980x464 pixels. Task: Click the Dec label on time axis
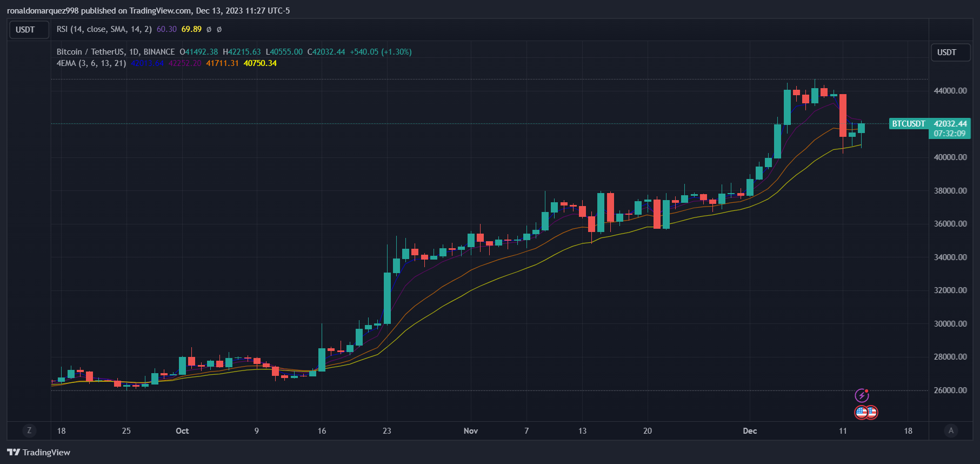tap(750, 431)
